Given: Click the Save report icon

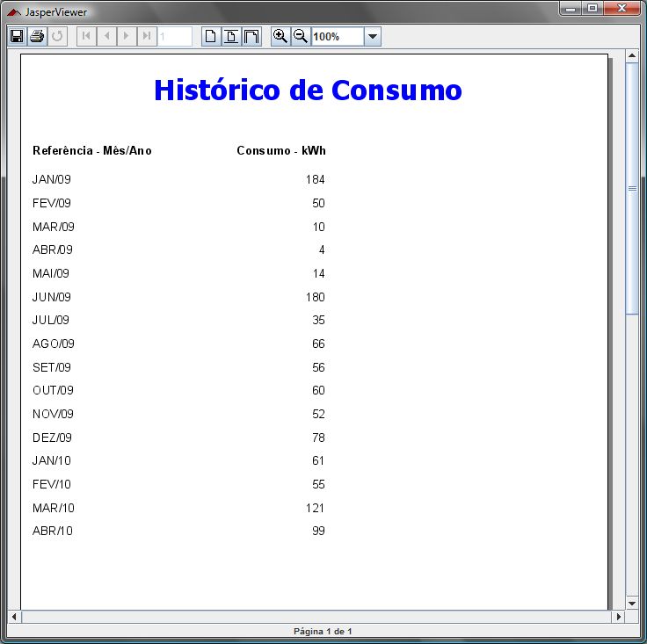Looking at the screenshot, I should coord(16,36).
